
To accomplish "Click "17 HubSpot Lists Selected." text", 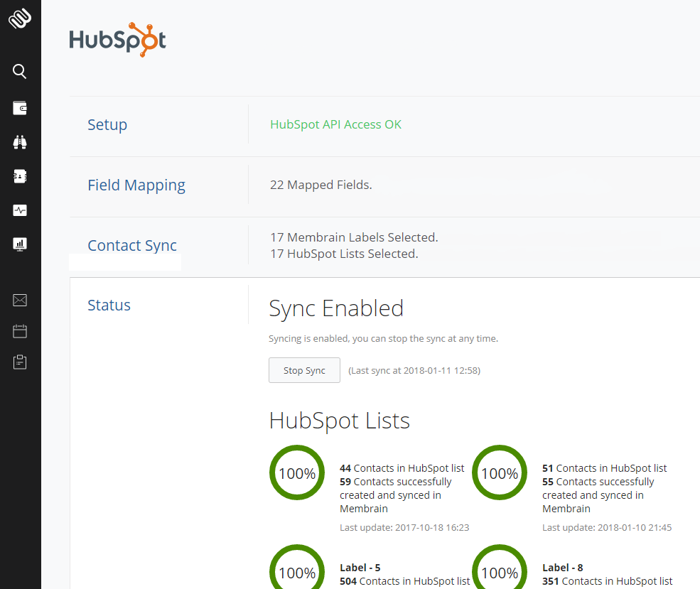I will [344, 254].
